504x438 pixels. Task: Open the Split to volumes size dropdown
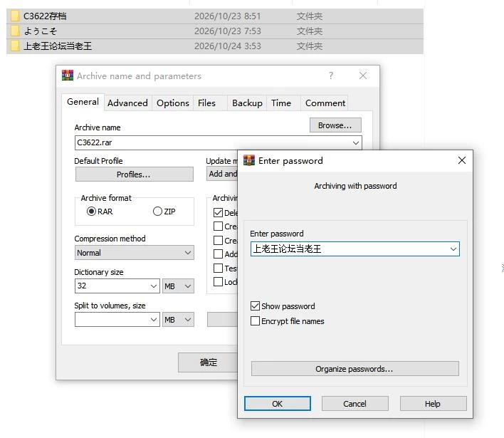coord(154,320)
